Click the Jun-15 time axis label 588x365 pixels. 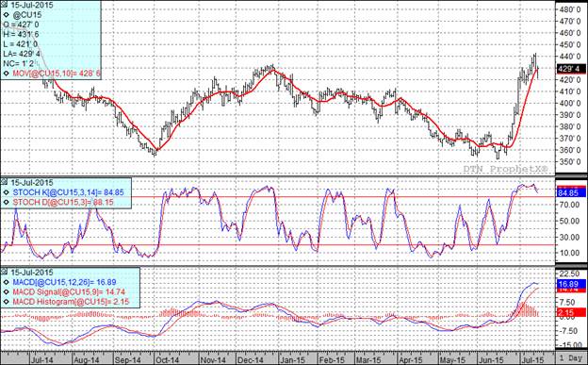[x=492, y=359]
